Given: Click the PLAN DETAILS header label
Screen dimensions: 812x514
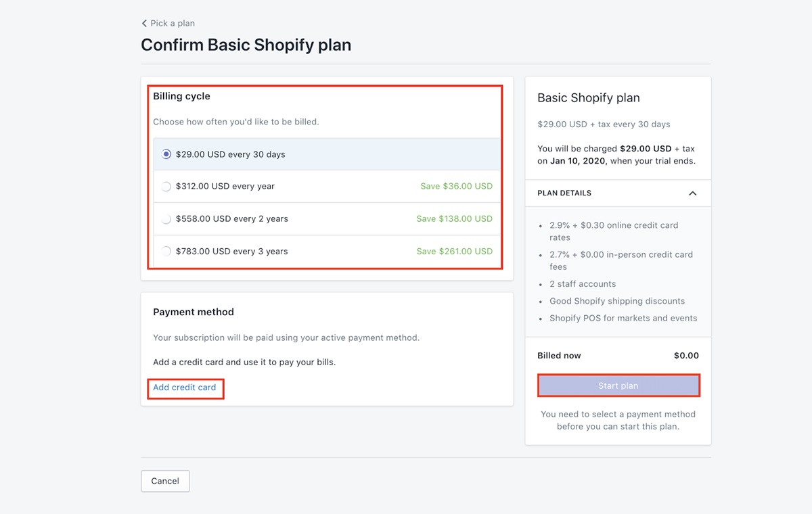Looking at the screenshot, I should pos(564,193).
